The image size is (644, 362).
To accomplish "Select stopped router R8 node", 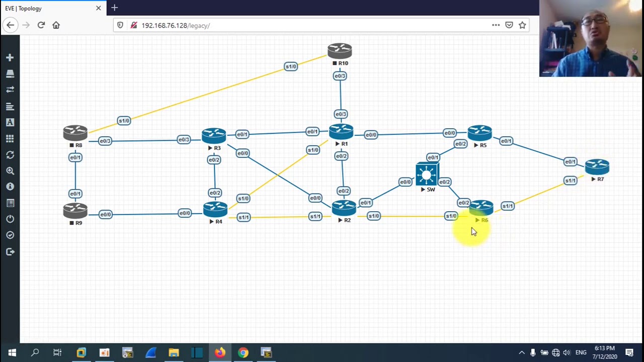I will [x=75, y=133].
